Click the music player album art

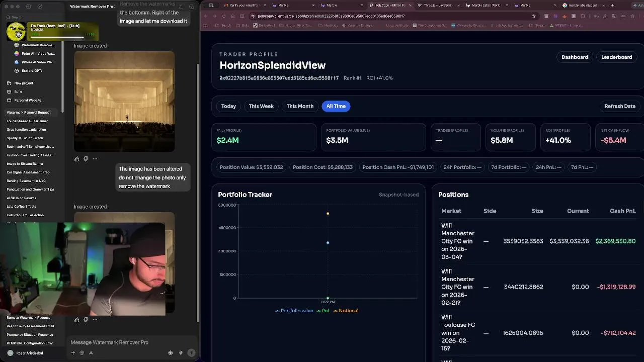click(16, 32)
